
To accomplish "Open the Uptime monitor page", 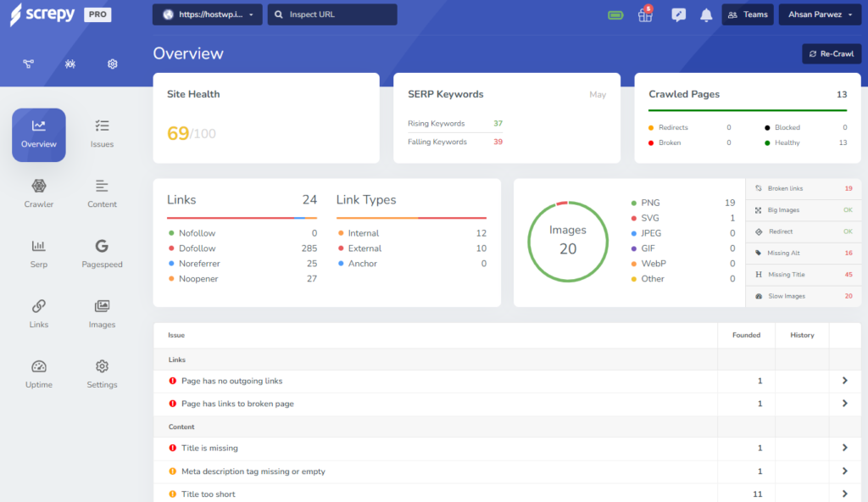I will tap(39, 374).
